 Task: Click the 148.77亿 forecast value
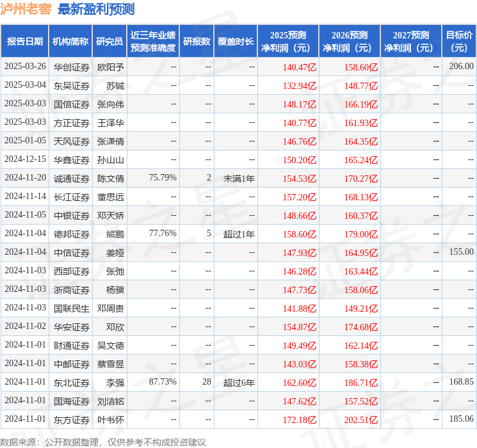361,86
